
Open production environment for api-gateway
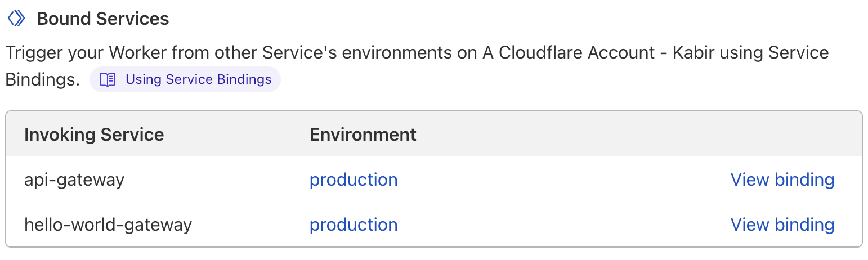[354, 180]
